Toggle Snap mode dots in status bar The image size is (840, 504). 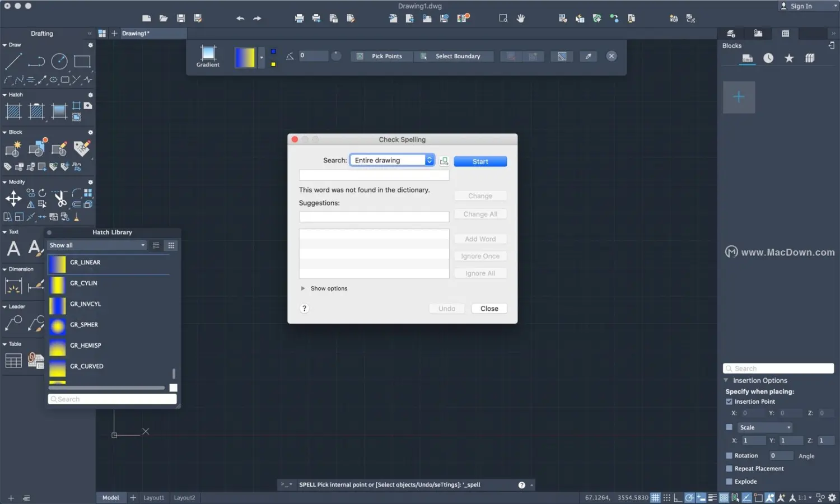[x=666, y=497]
